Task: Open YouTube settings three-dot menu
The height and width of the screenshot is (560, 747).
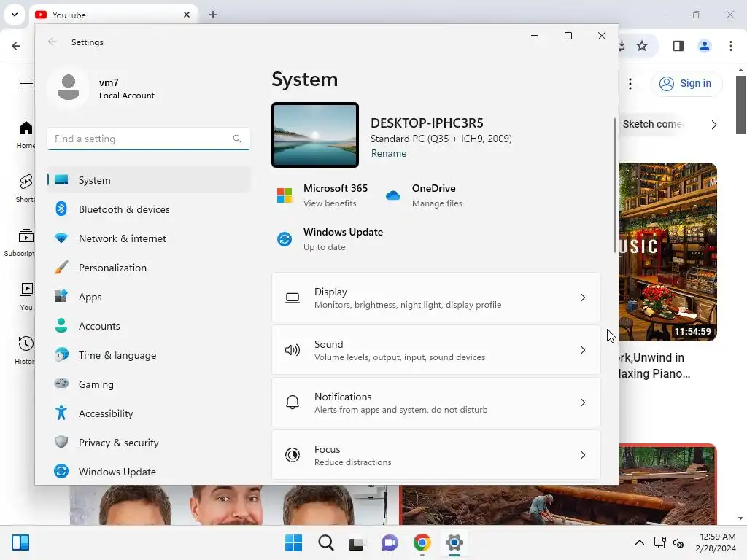Action: 630,84
